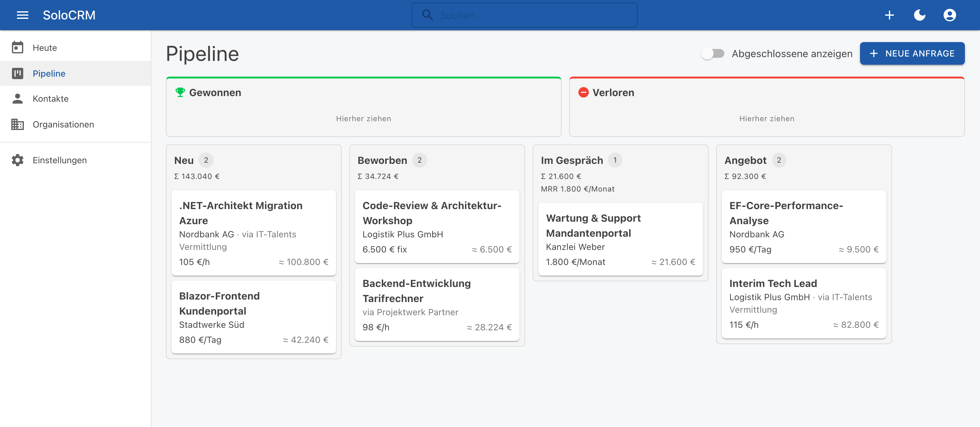The width and height of the screenshot is (980, 427).
Task: Open Blazor-Frontend Kundenportal card
Action: coord(254,317)
